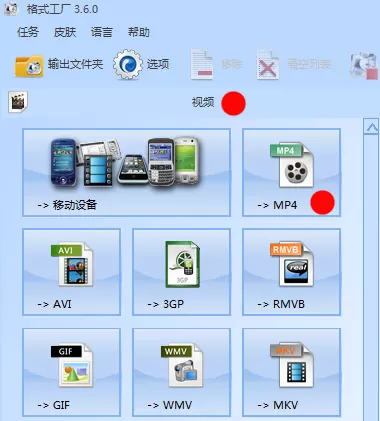Image resolution: width=380 pixels, height=421 pixels.
Task: Click the Format Factory title bar icon
Action: point(11,9)
